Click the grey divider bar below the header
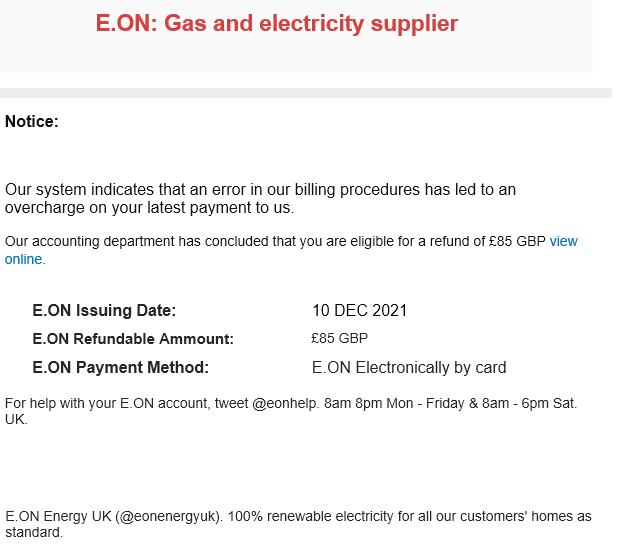623x558 pixels. pos(306,93)
